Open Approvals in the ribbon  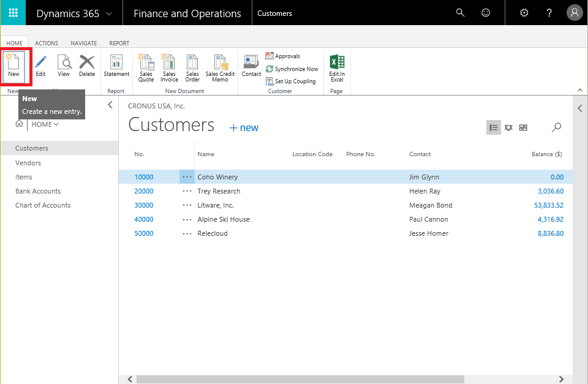click(x=283, y=56)
